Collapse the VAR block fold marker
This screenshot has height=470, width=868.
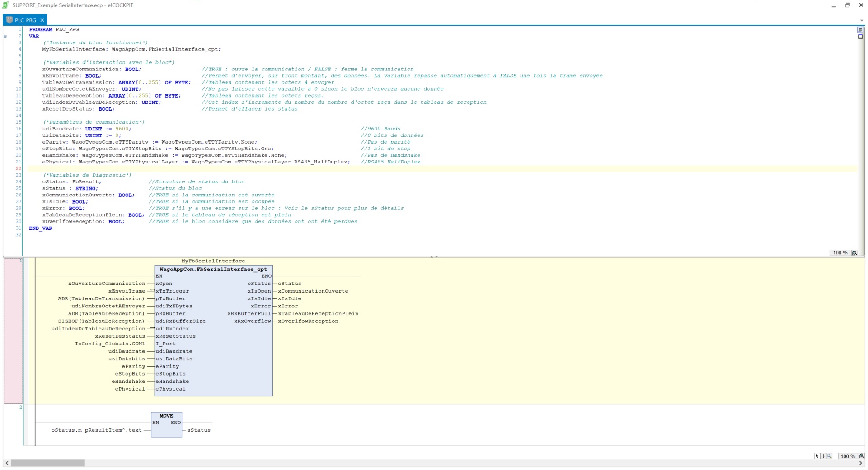click(x=5, y=36)
